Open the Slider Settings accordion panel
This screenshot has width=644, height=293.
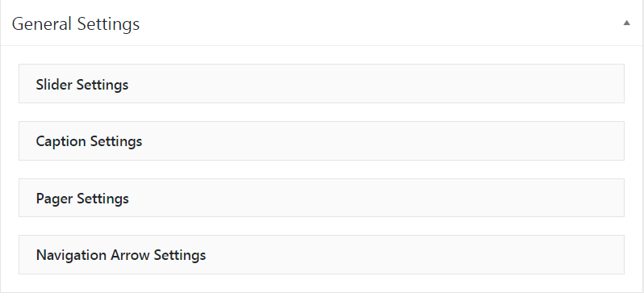[x=321, y=83]
